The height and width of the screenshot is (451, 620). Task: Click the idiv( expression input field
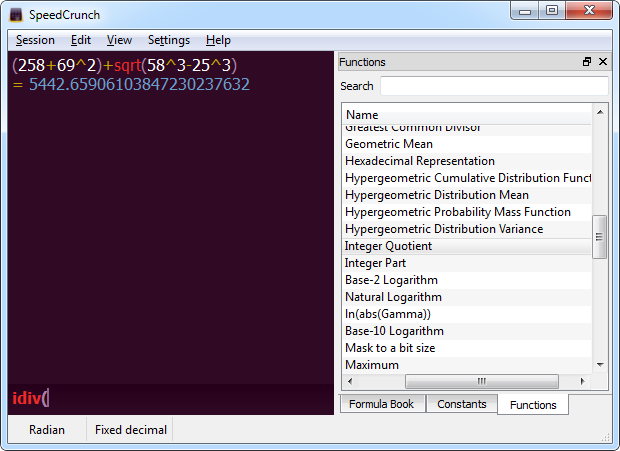(x=171, y=398)
